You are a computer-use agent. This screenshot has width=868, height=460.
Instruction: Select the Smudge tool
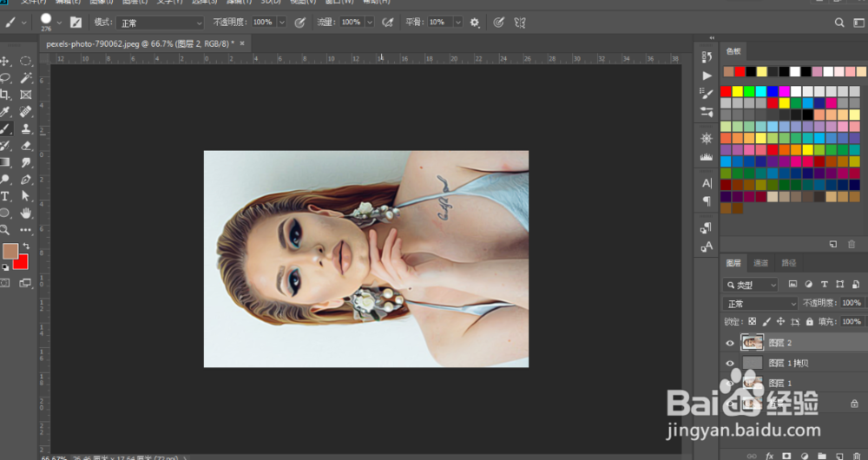tap(25, 163)
